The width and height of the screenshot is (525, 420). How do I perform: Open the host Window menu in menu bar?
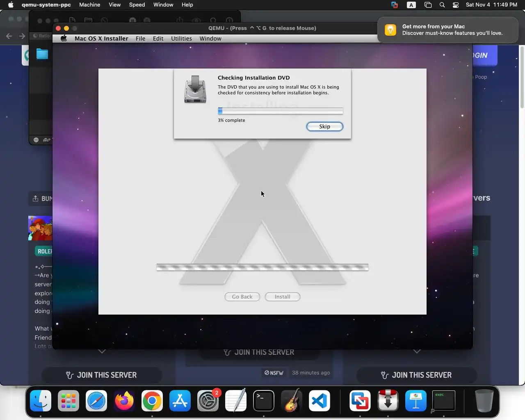(x=163, y=5)
